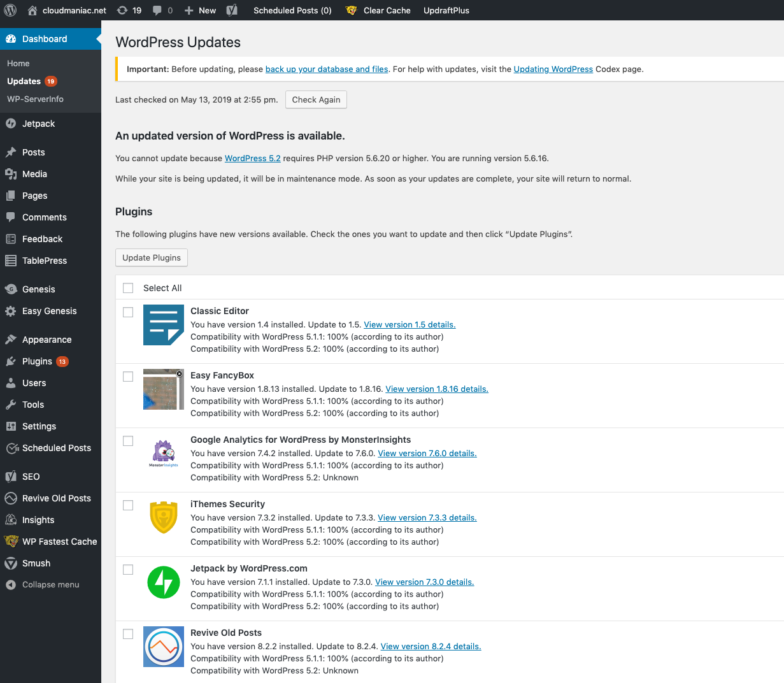View Revive Old Posts version 8.2.4 details
The image size is (784, 683).
tap(431, 646)
